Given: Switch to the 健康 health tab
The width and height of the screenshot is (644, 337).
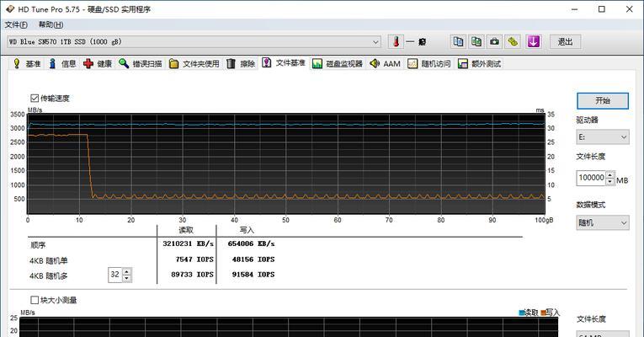Looking at the screenshot, I should (x=98, y=64).
